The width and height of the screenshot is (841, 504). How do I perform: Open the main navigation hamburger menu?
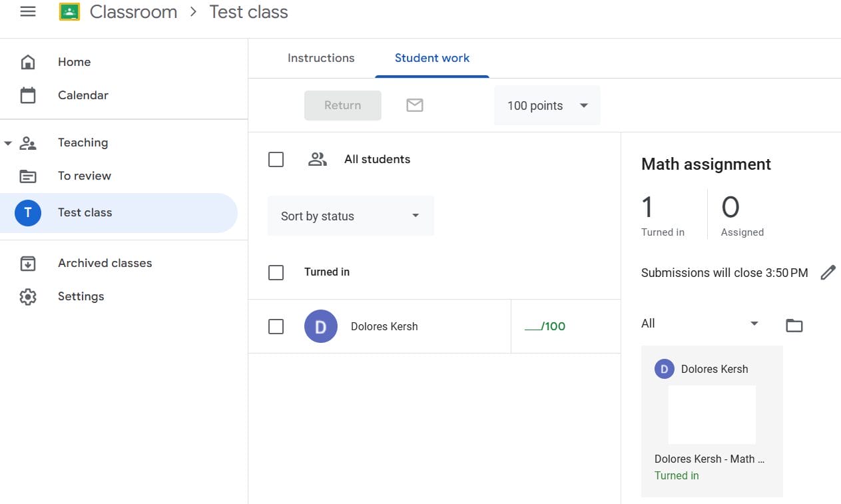click(27, 11)
